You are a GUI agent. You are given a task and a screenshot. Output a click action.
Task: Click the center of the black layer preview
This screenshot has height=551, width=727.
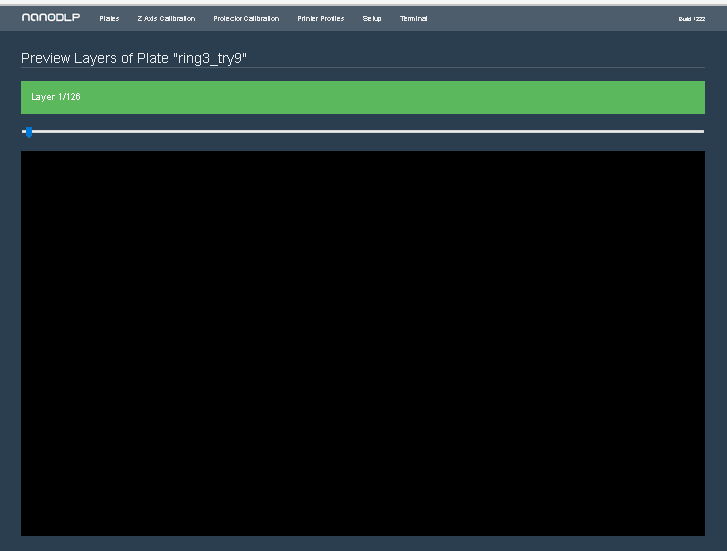pos(363,343)
